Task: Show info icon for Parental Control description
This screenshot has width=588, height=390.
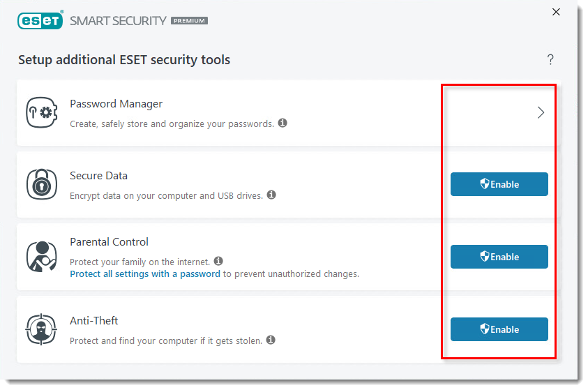Action: click(218, 261)
